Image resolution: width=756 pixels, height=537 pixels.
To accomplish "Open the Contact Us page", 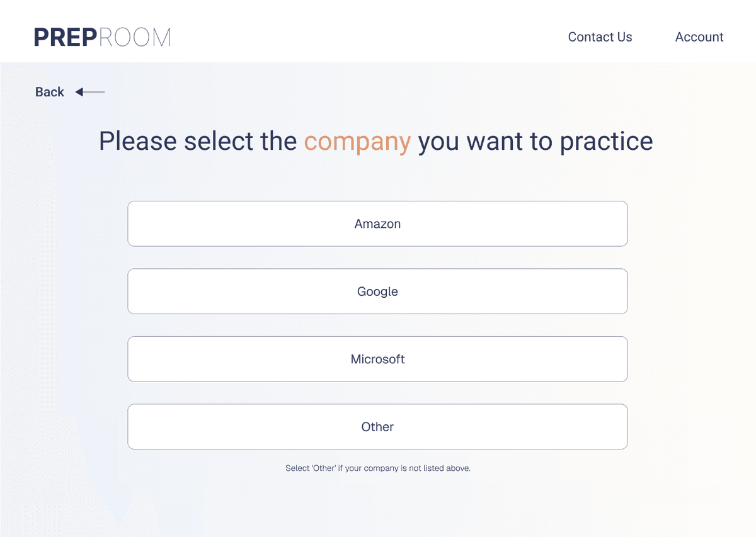I will (600, 37).
